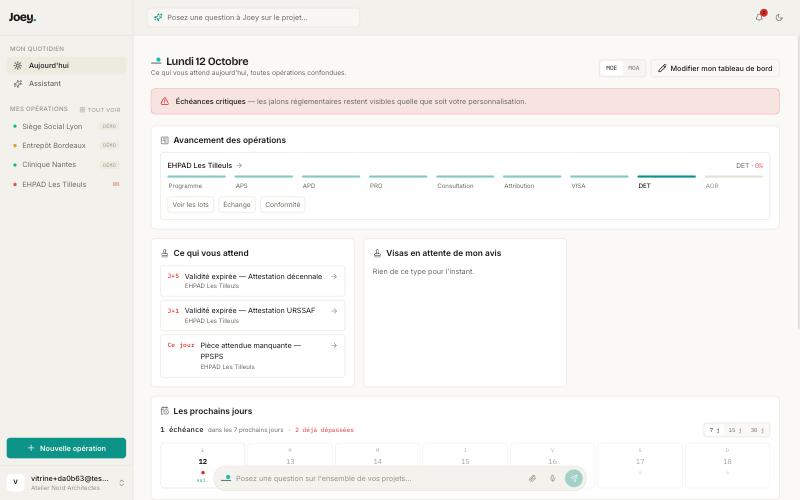Click the DET · 0% status
Screen dimensions: 800x500
point(749,165)
